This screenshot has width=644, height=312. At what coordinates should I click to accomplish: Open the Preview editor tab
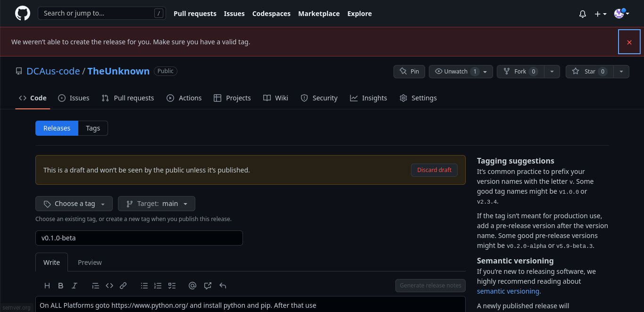(90, 263)
